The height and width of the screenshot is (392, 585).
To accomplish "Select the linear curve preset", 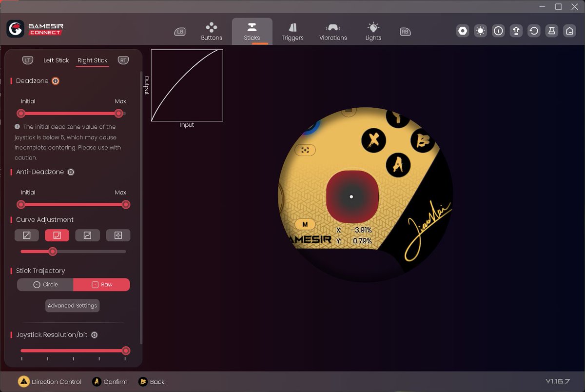I will (27, 235).
